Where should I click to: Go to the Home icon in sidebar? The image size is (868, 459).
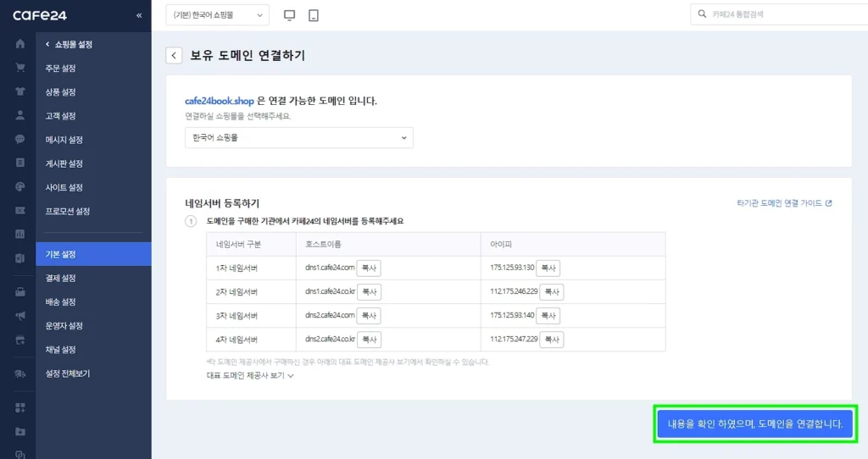20,44
